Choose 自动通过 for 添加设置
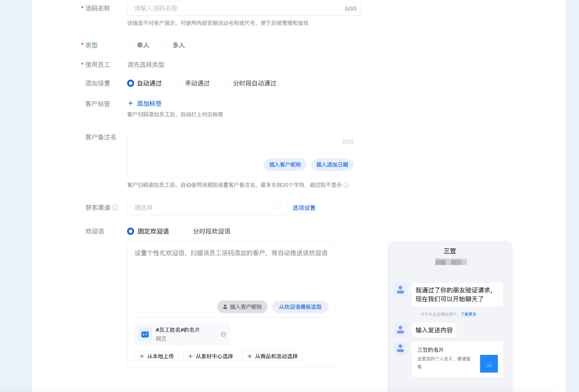The image size is (579, 392). [x=131, y=83]
